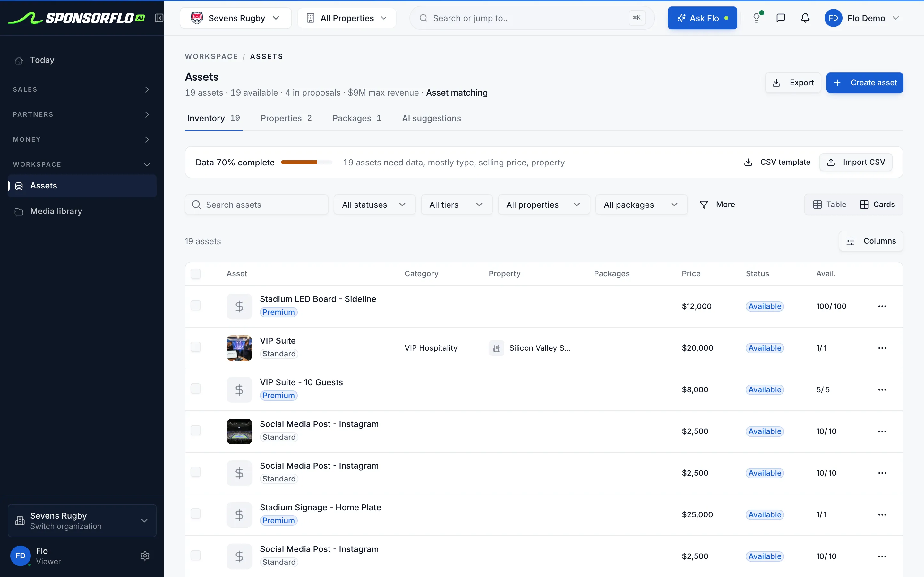Open the lightbulb tips icon
This screenshot has width=924, height=577.
pyautogui.click(x=757, y=18)
